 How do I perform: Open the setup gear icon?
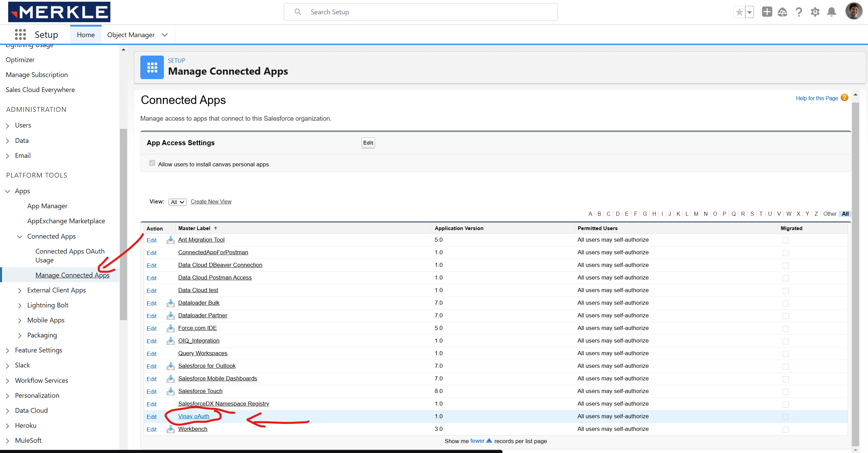point(815,12)
